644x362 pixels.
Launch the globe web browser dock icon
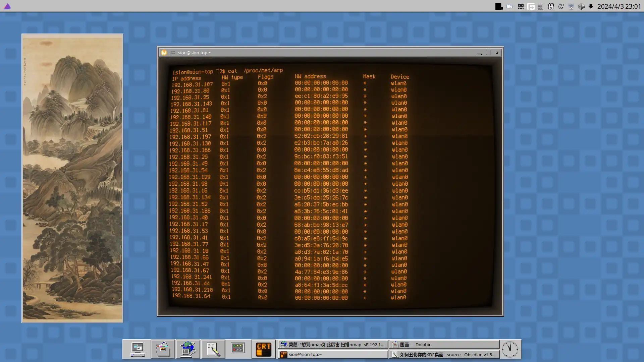point(188,349)
